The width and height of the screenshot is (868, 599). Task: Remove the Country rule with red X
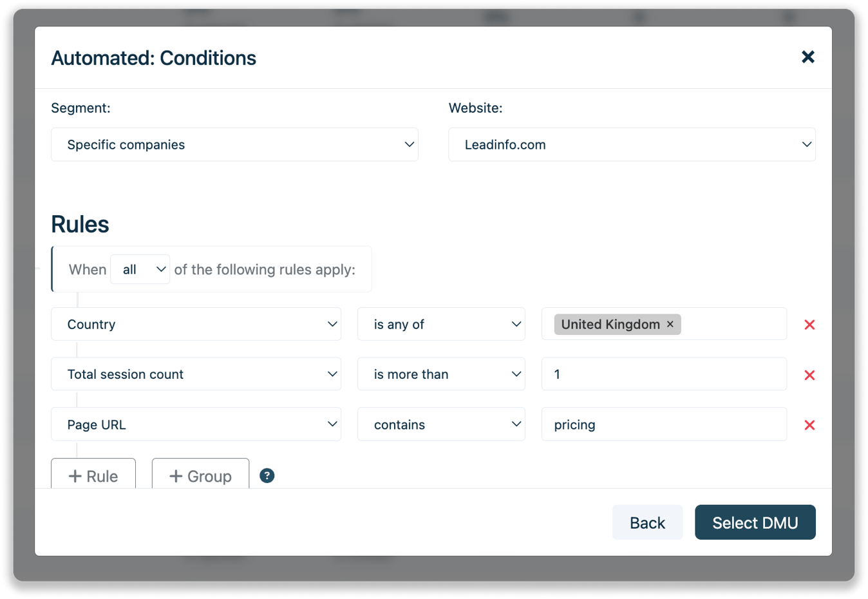coord(809,325)
